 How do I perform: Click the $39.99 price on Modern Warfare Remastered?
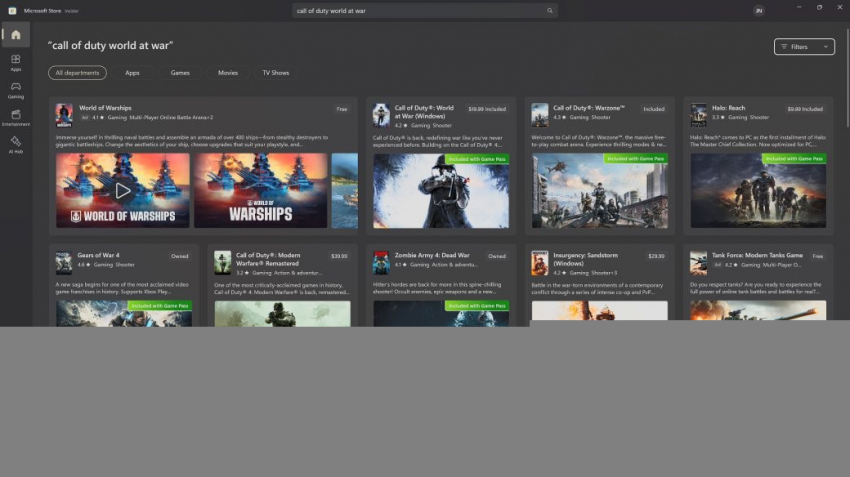pyautogui.click(x=339, y=256)
